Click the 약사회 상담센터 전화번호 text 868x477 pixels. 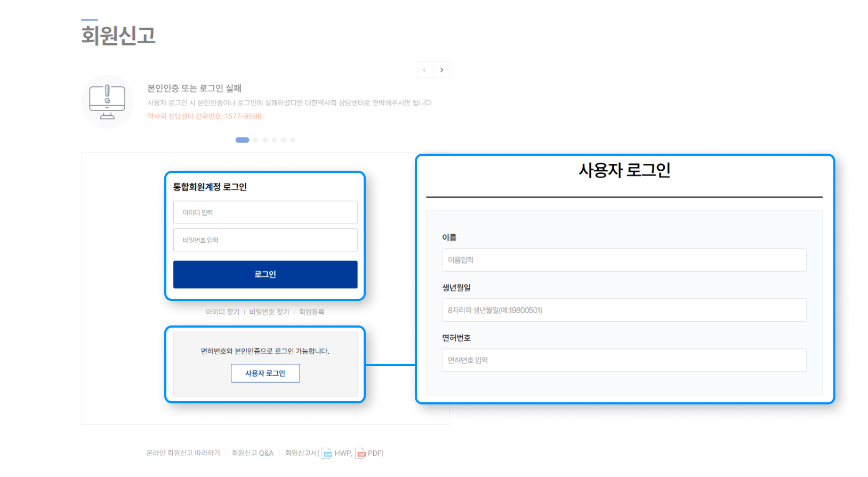[x=204, y=116]
